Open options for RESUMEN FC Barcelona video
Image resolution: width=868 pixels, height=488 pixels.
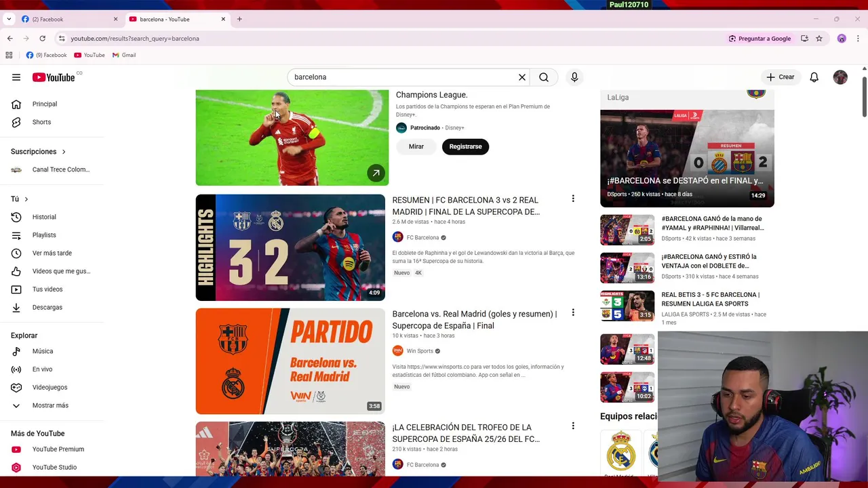coord(573,199)
